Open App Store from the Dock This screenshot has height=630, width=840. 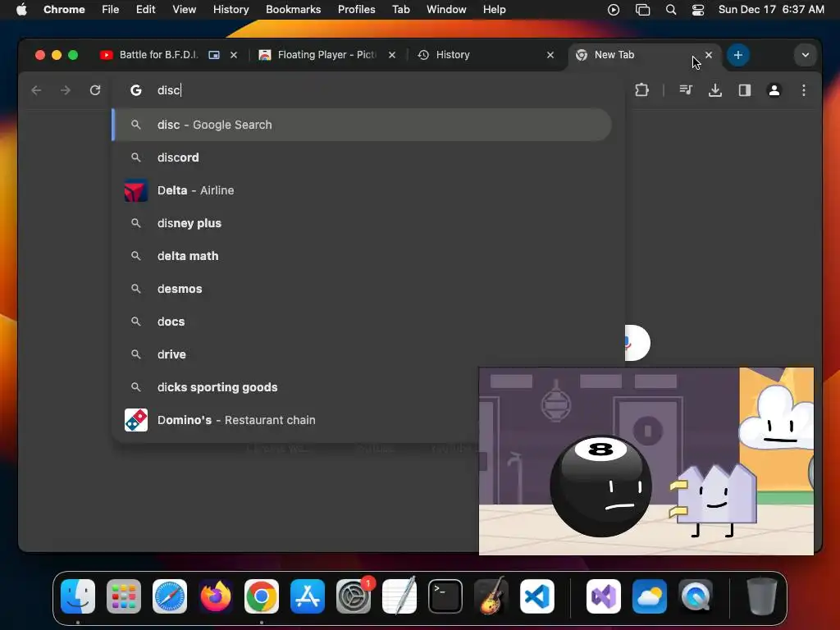308,596
